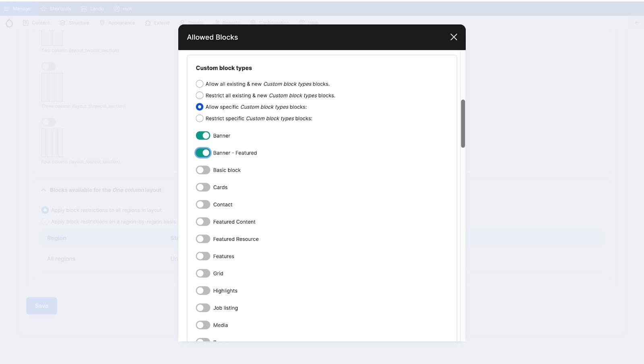Close the Allowed Blocks dialog
Screen dimensions: 644x364
(454, 37)
